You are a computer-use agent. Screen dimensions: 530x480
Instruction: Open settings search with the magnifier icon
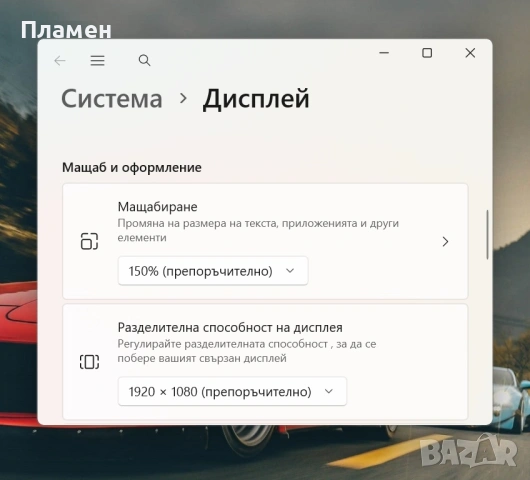pyautogui.click(x=144, y=61)
